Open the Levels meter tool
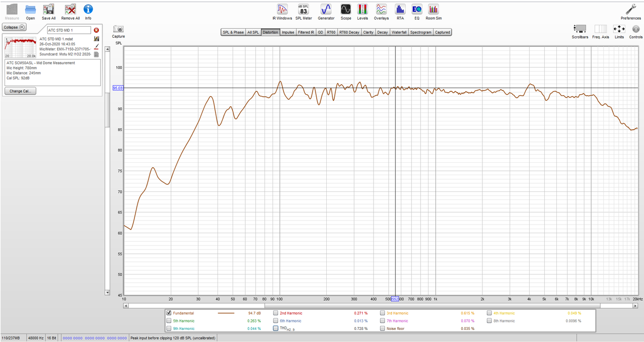644x342 pixels. (363, 9)
